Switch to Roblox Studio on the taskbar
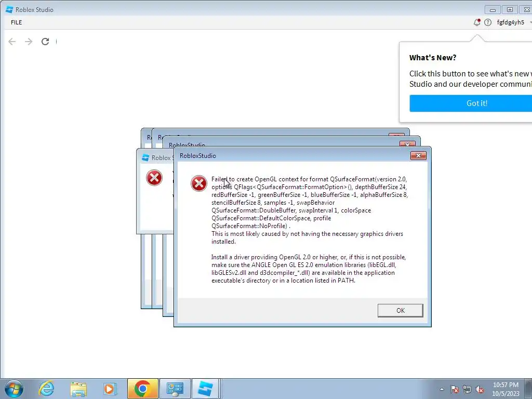The image size is (532, 399). (x=206, y=389)
